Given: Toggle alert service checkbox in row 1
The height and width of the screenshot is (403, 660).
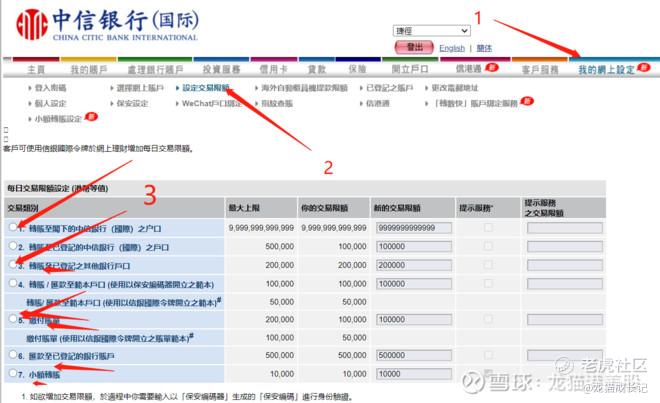Looking at the screenshot, I should point(488,228).
